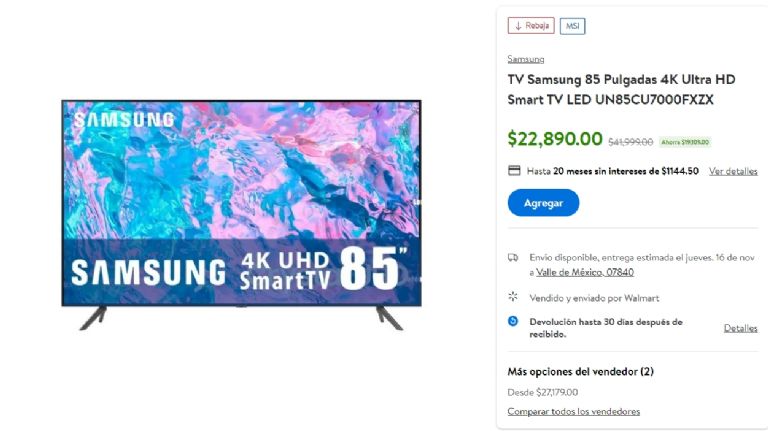Click the down arrow in Rebaja badge
Image resolution: width=768 pixels, height=431 pixels.
pyautogui.click(x=518, y=26)
